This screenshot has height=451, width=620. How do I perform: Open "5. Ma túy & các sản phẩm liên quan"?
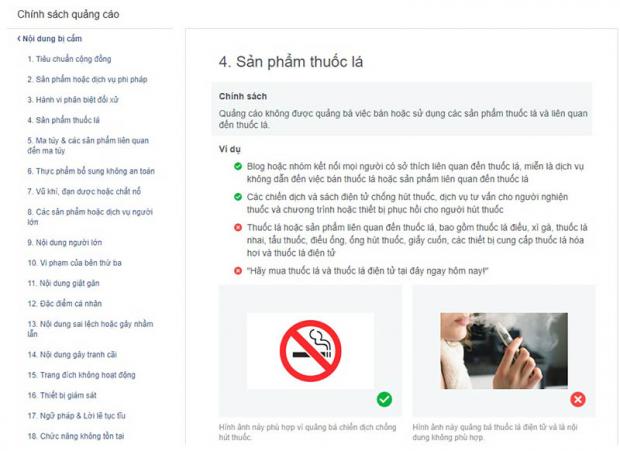pos(88,145)
